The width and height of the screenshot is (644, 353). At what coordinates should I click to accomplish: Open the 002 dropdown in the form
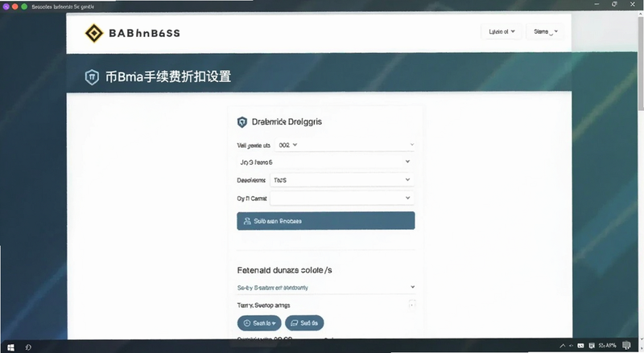(x=288, y=145)
